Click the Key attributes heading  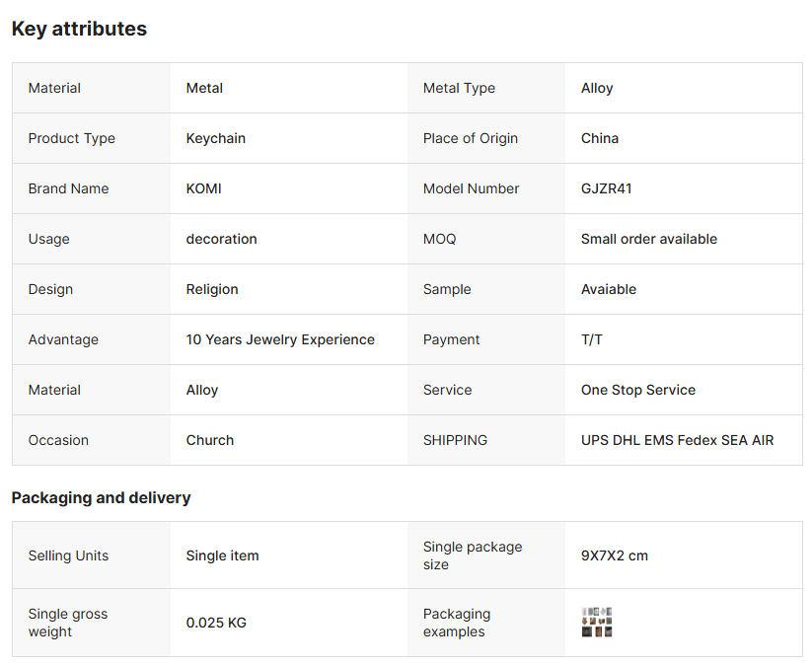point(79,29)
